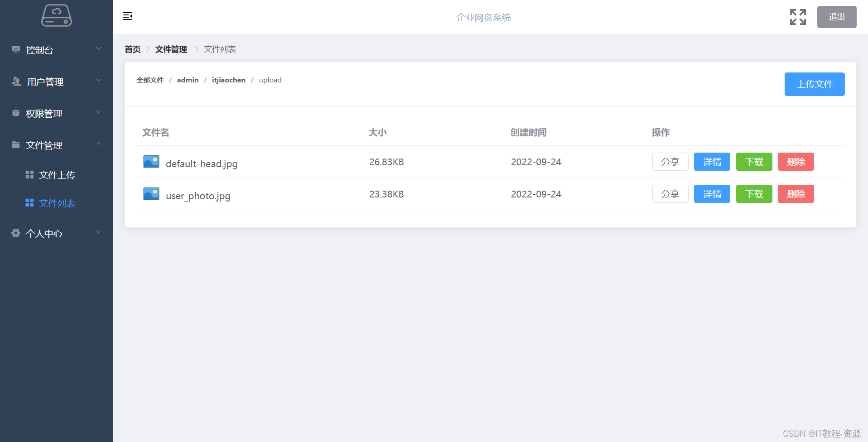
Task: Collapse sidebar with hamburger menu icon
Action: [x=128, y=16]
